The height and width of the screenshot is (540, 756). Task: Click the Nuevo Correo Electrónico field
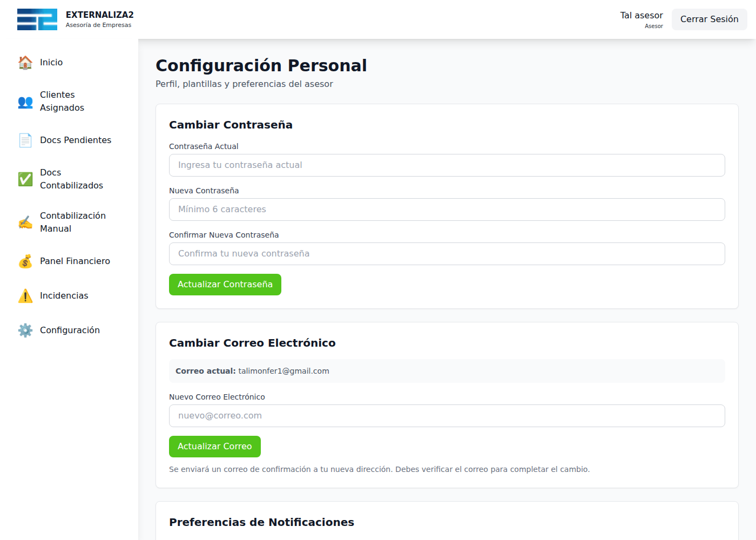(x=447, y=416)
